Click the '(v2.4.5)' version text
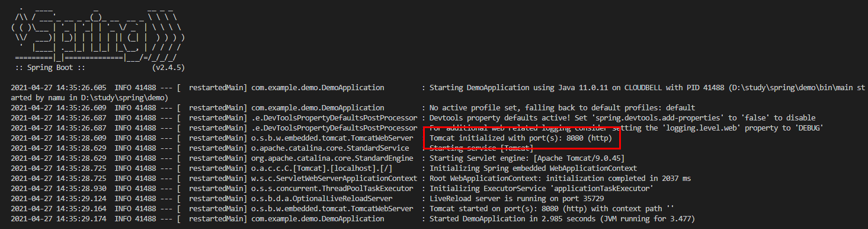 coord(168,68)
